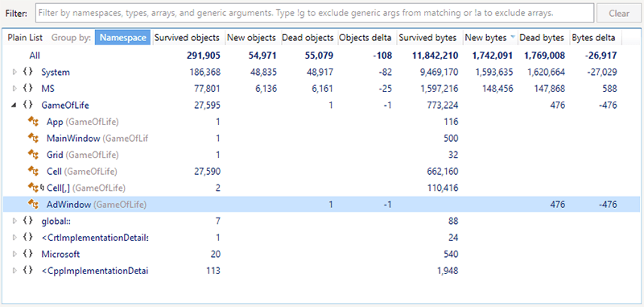Select Namespace grouping

coord(123,37)
